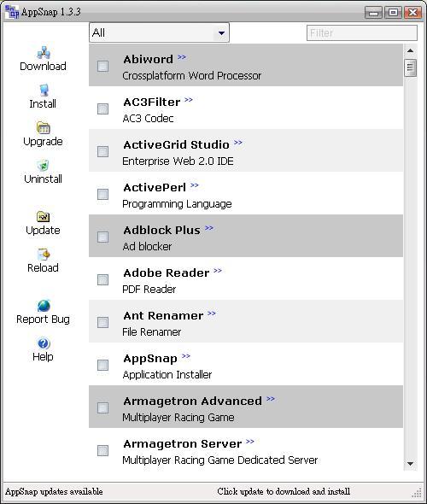Select the ActivePerl application title
427x504 pixels.
(x=155, y=188)
